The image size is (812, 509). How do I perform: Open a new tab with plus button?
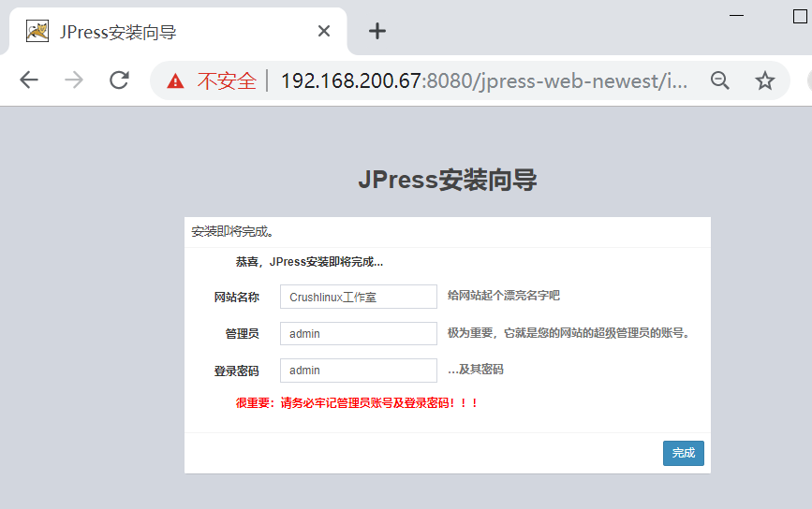point(377,31)
